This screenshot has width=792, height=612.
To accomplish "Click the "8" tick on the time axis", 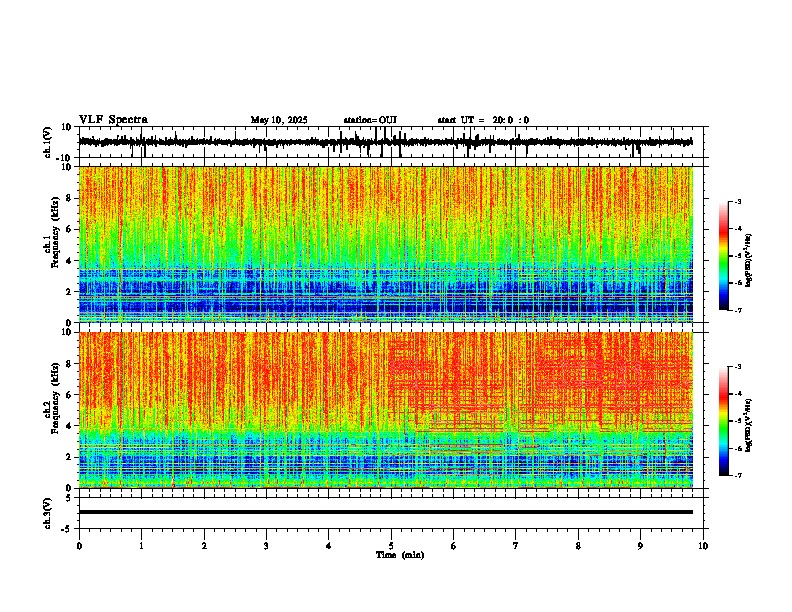I will coord(578,546).
